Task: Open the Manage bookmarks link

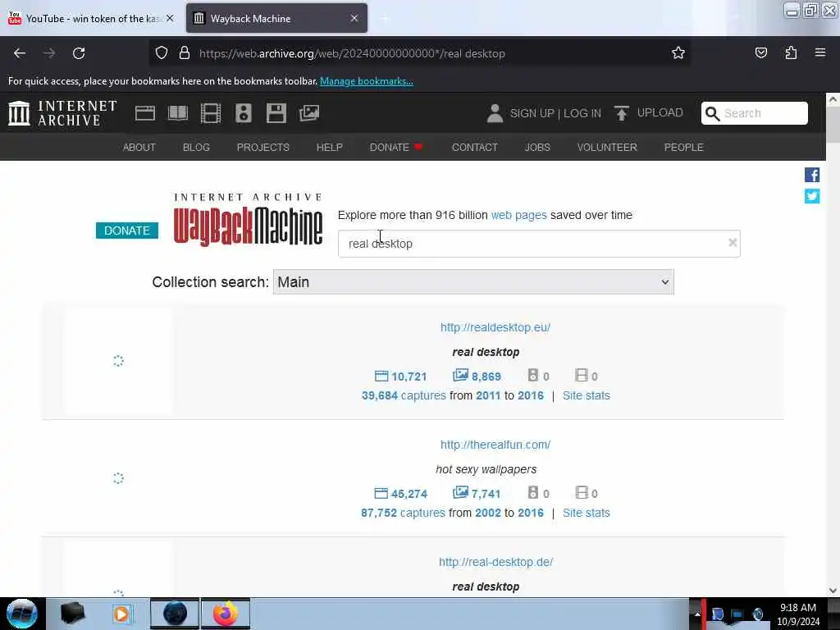Action: coord(367,81)
